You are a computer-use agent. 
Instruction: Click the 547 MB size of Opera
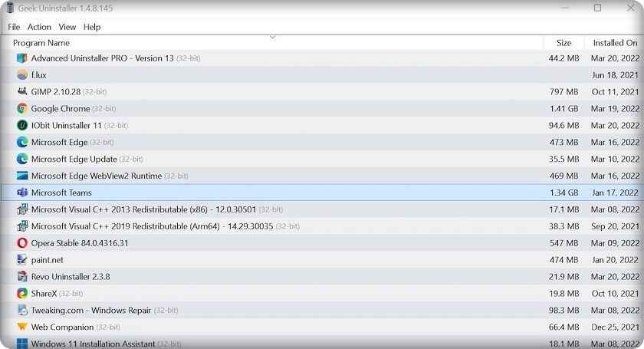(564, 243)
